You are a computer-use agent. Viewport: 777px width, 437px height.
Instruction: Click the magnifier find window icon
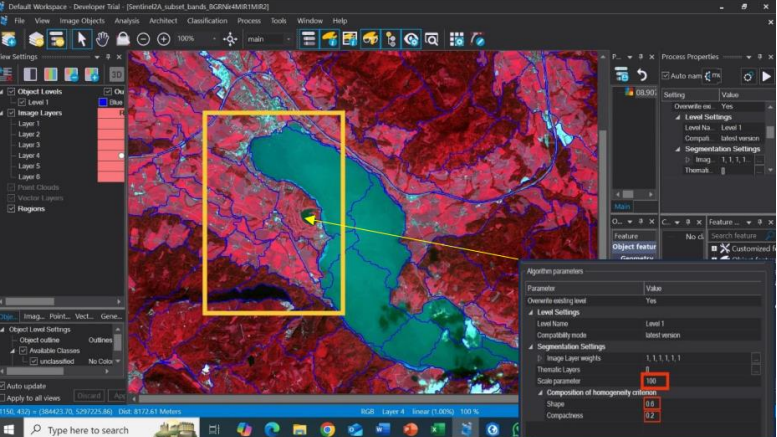pos(431,39)
